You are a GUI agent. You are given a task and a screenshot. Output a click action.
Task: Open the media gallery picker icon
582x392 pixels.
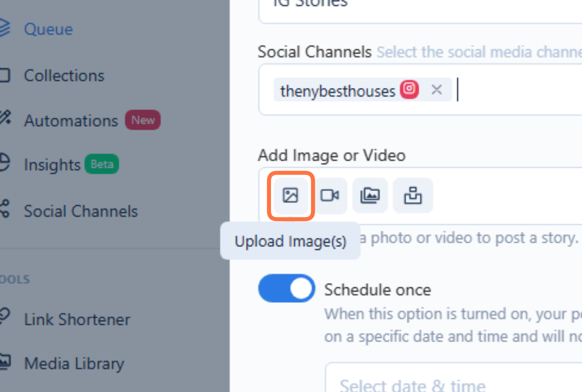tap(370, 196)
